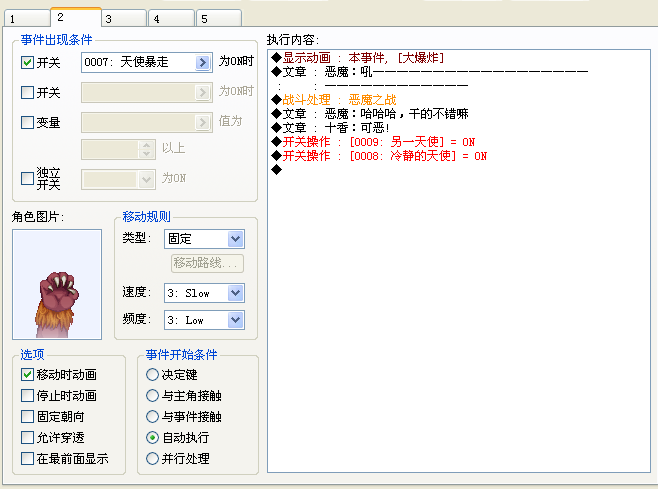Enable the 固定朝向 option
658x489 pixels.
coord(27,416)
